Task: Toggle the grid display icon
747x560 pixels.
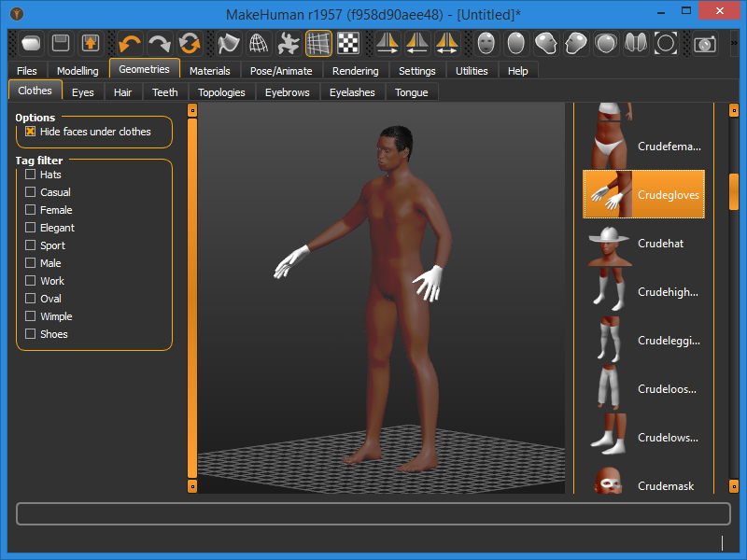Action: coord(318,43)
